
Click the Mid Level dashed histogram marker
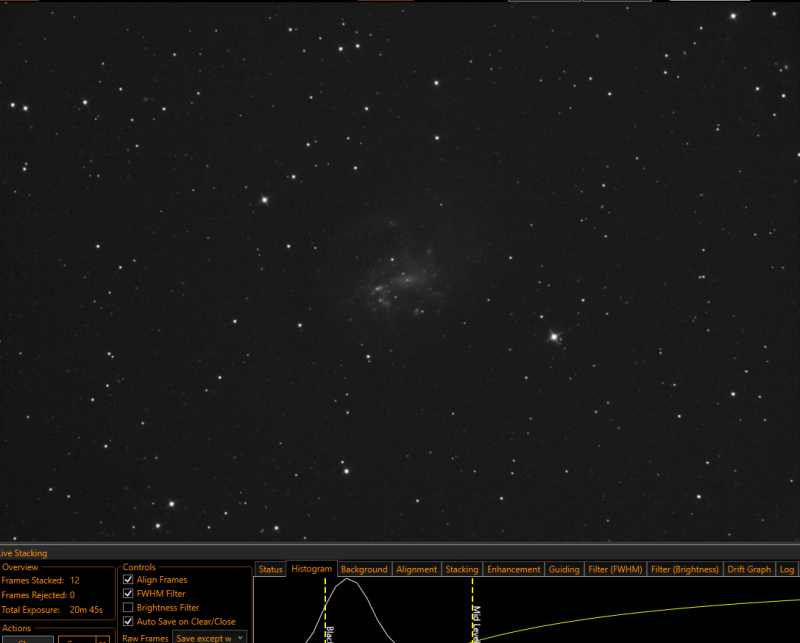click(x=472, y=610)
